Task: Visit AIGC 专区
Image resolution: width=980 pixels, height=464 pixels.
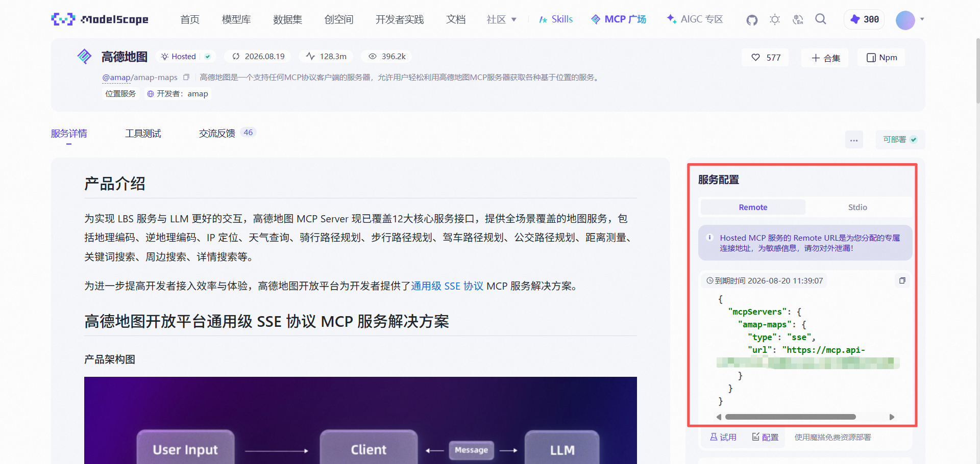Action: pos(695,19)
